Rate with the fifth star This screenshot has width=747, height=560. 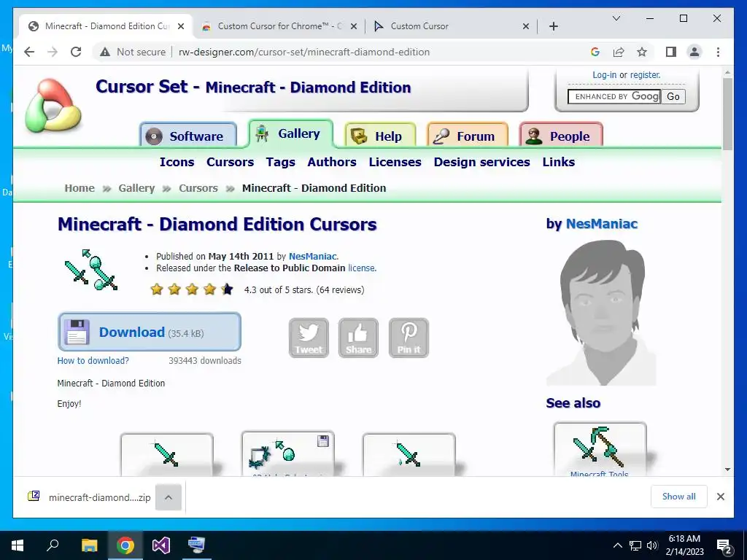click(x=228, y=289)
